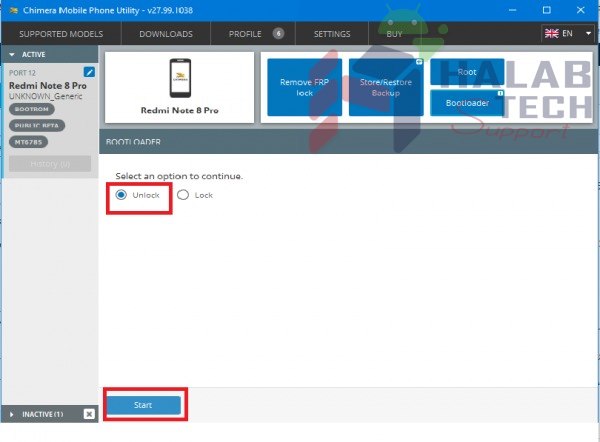Click the BOOTROM tag
Image resolution: width=600 pixels, height=442 pixels.
[x=32, y=109]
